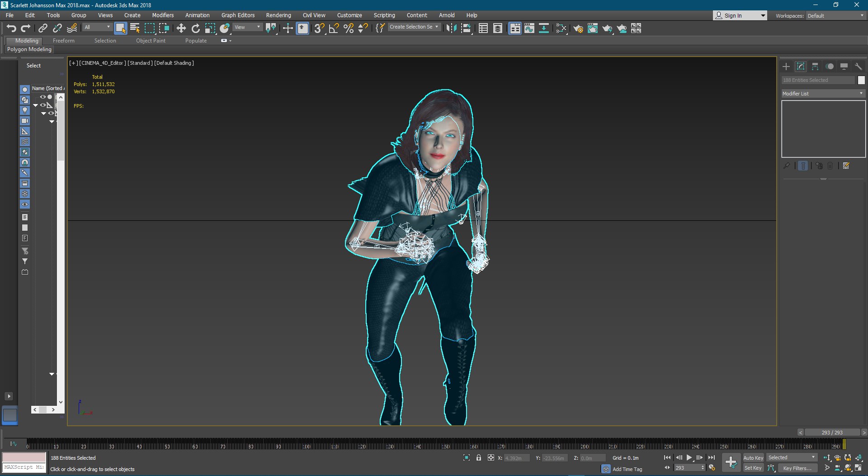Jump to the end frame
Image resolution: width=868 pixels, height=476 pixels.
tap(712, 457)
